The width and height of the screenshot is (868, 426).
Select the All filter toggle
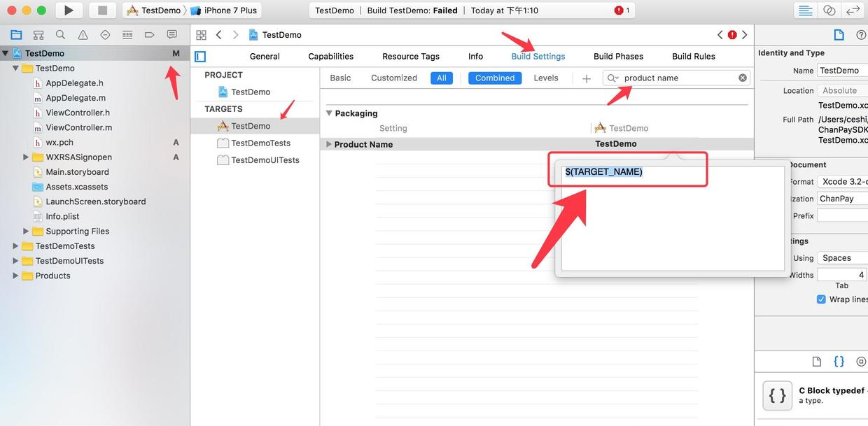pyautogui.click(x=441, y=78)
